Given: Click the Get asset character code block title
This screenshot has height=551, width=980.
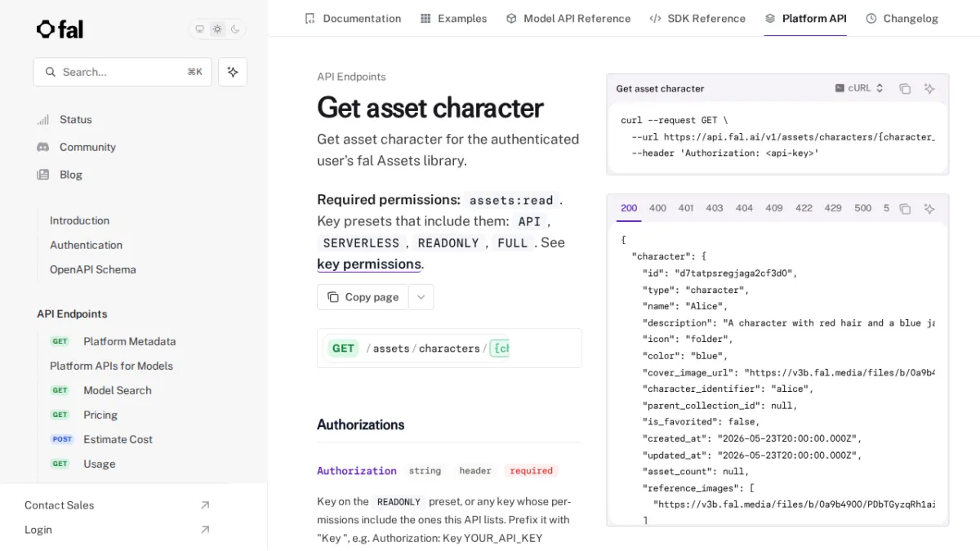Looking at the screenshot, I should point(660,88).
